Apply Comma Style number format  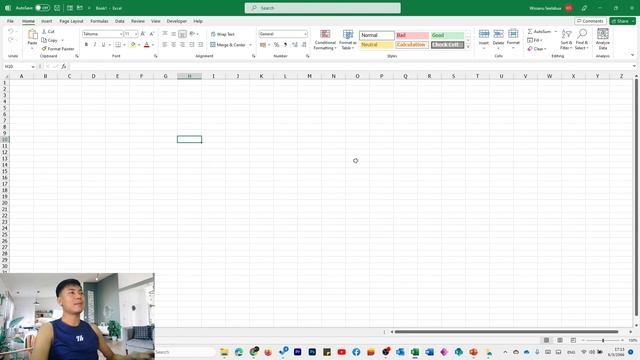pyautogui.click(x=285, y=44)
